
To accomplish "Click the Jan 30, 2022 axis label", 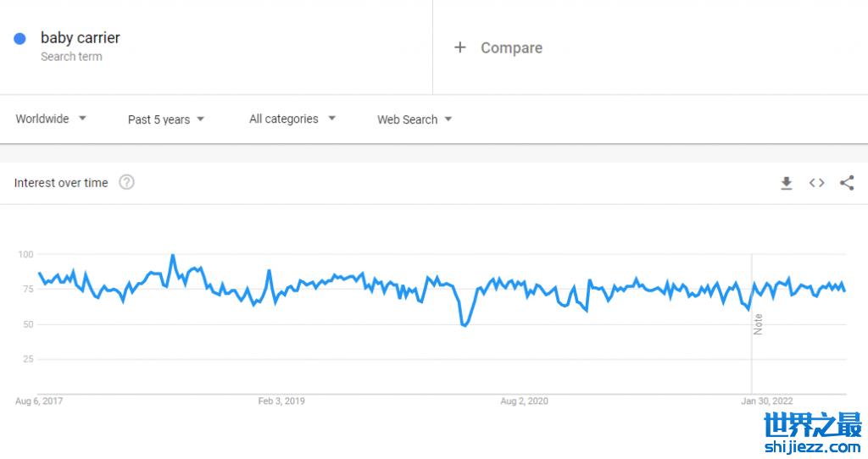I will pyautogui.click(x=768, y=401).
